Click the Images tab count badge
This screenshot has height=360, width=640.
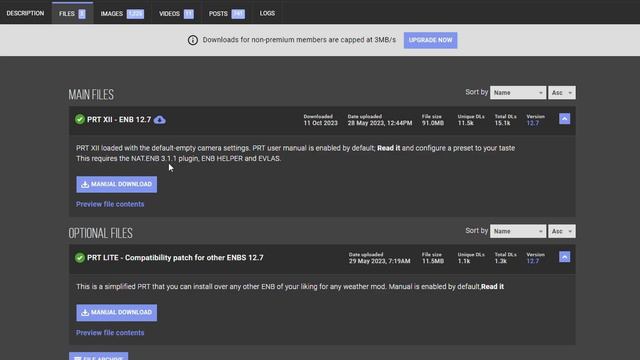pos(135,14)
